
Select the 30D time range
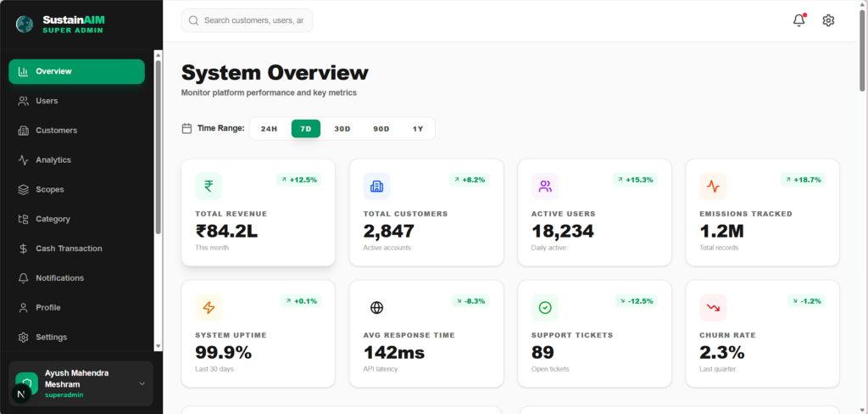(x=342, y=129)
